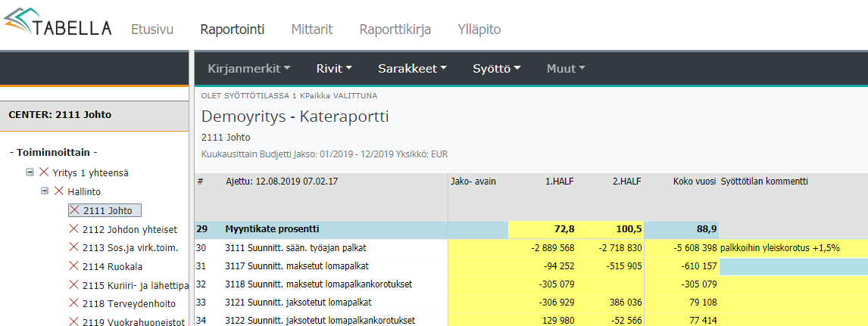Switch to the Mittarit section
This screenshot has height=326, width=868.
312,29
